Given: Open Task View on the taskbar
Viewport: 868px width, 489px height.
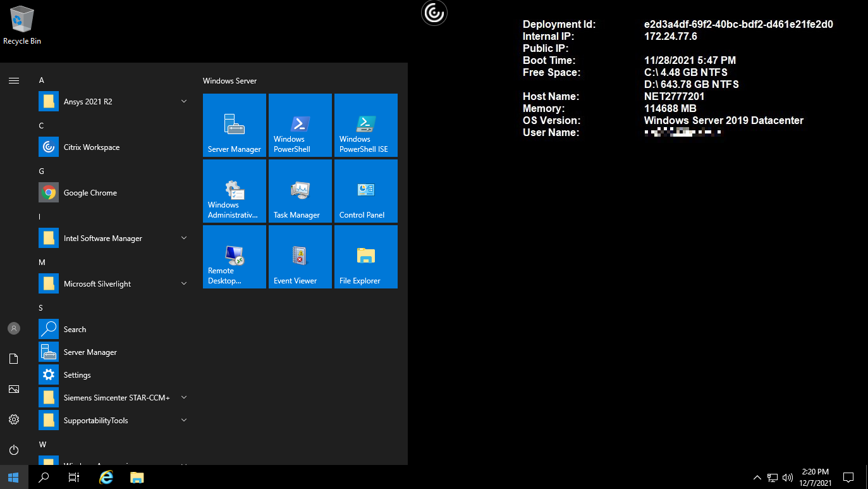Looking at the screenshot, I should pos(74,477).
